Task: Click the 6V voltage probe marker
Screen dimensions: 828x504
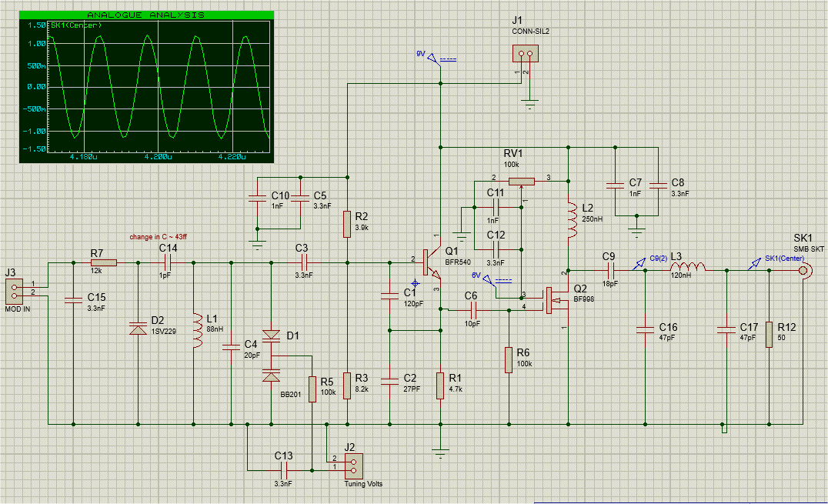Action: (x=491, y=279)
